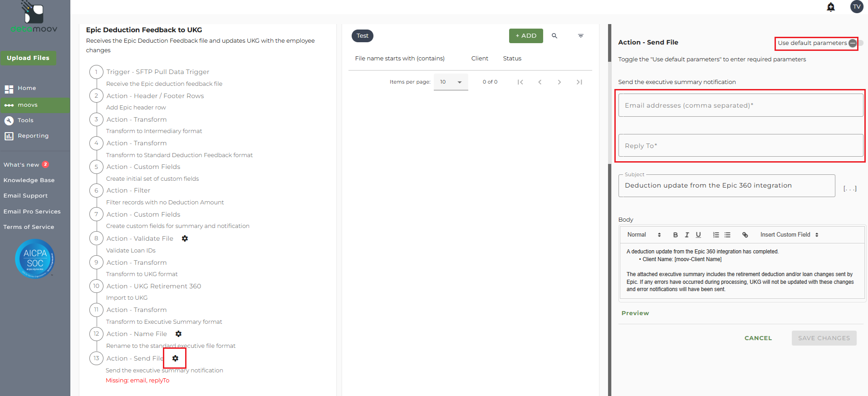
Task: Click into the Body text editor
Action: 742,271
